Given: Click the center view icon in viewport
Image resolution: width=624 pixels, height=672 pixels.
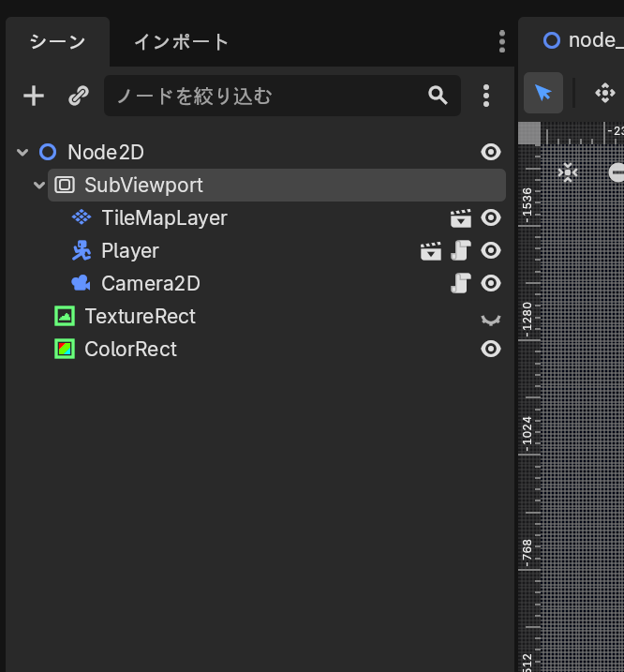Looking at the screenshot, I should click(568, 172).
